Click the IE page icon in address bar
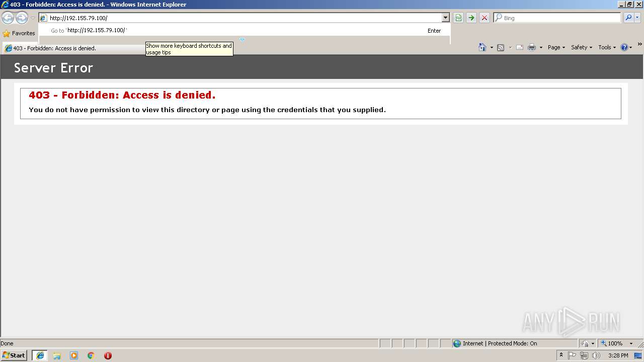The height and width of the screenshot is (362, 644). point(44,18)
